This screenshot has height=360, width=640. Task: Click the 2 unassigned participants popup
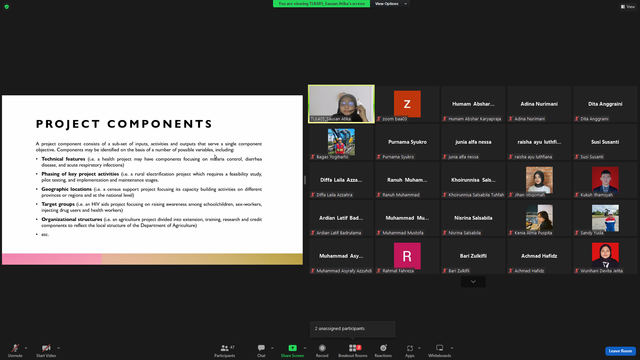click(x=353, y=329)
